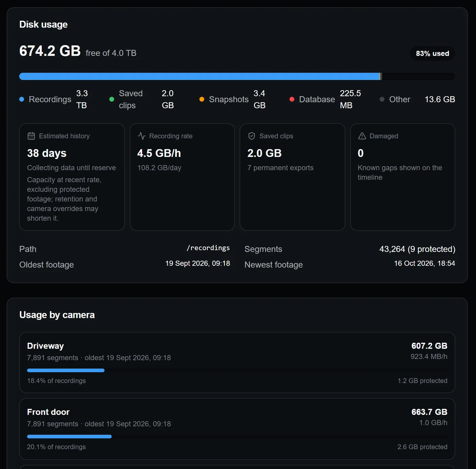The height and width of the screenshot is (469, 476).
Task: Click the newest footage date 16 Oct 2026, 18:54
Action: 425,263
